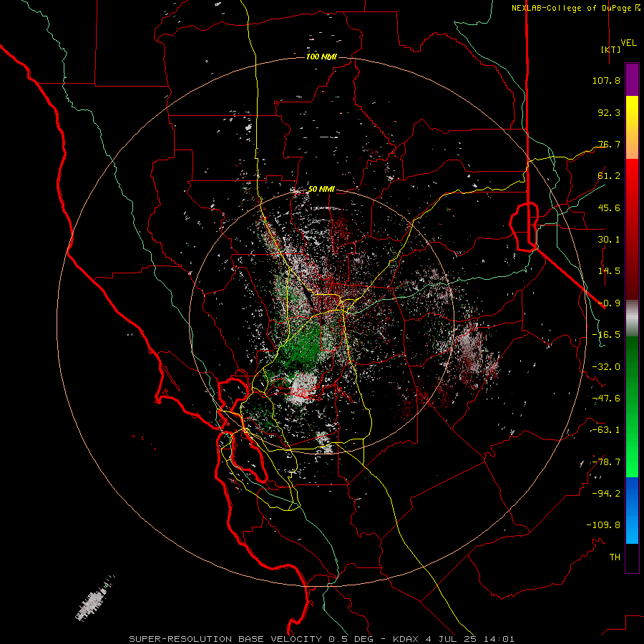Click the -16.5 scale value

point(606,335)
